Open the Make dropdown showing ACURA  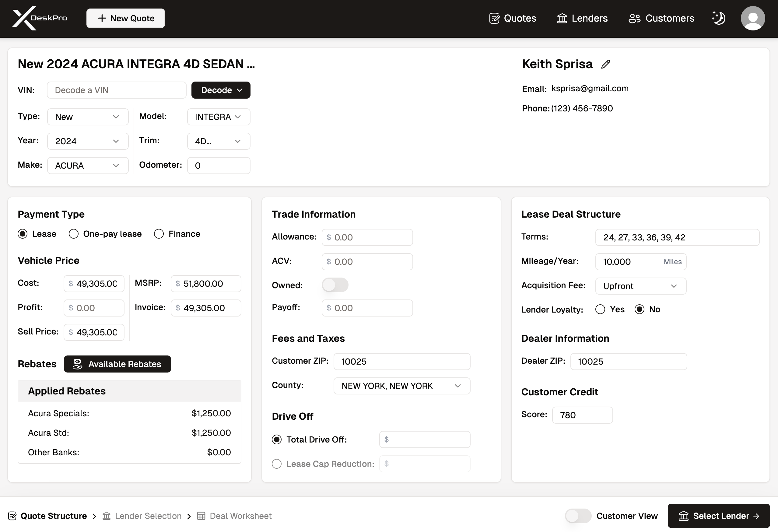pos(88,165)
